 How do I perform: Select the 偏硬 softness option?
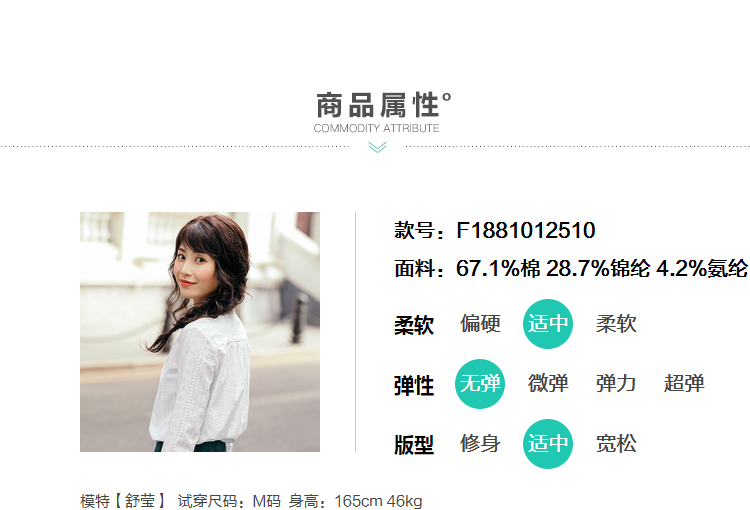(x=480, y=324)
